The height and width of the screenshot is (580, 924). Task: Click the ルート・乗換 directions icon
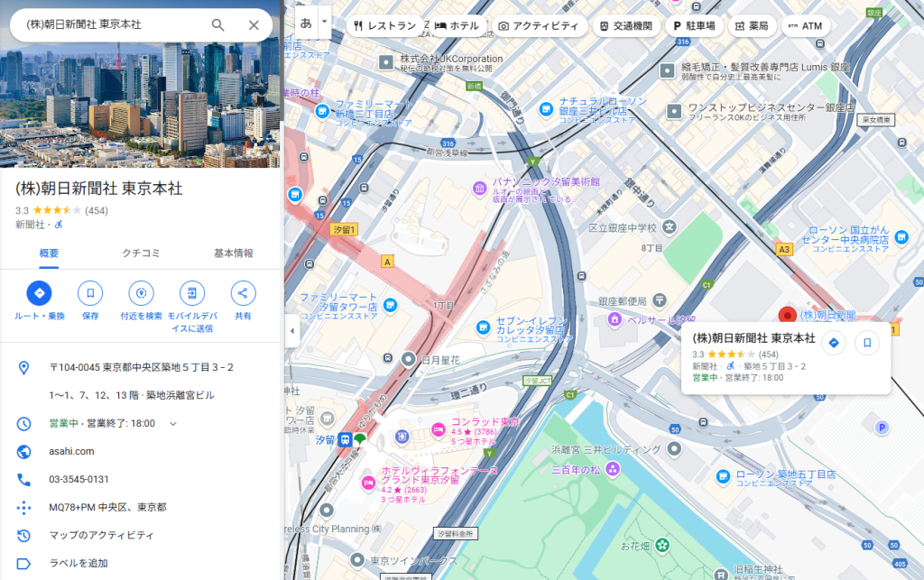40,293
